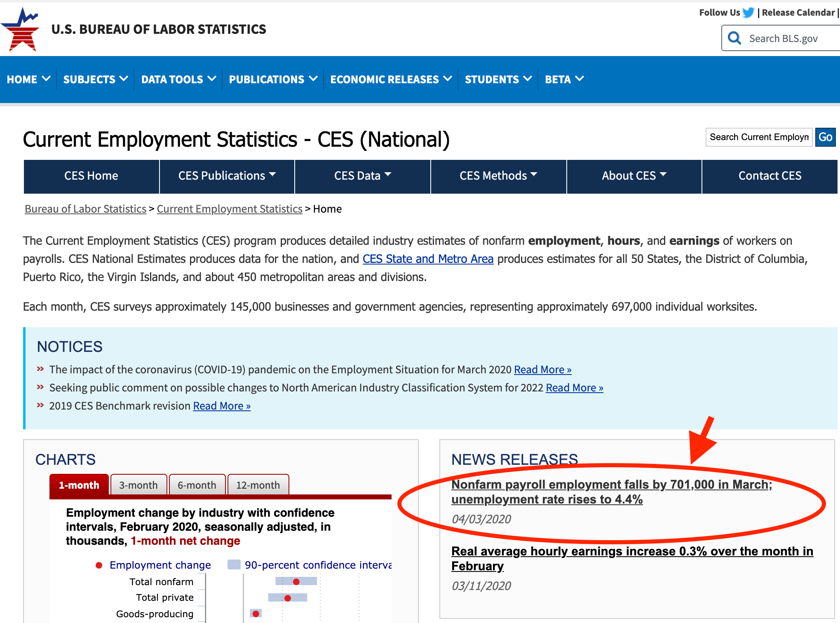Read more on 2019 CES Benchmark revision
This screenshot has width=840, height=623.
click(222, 406)
